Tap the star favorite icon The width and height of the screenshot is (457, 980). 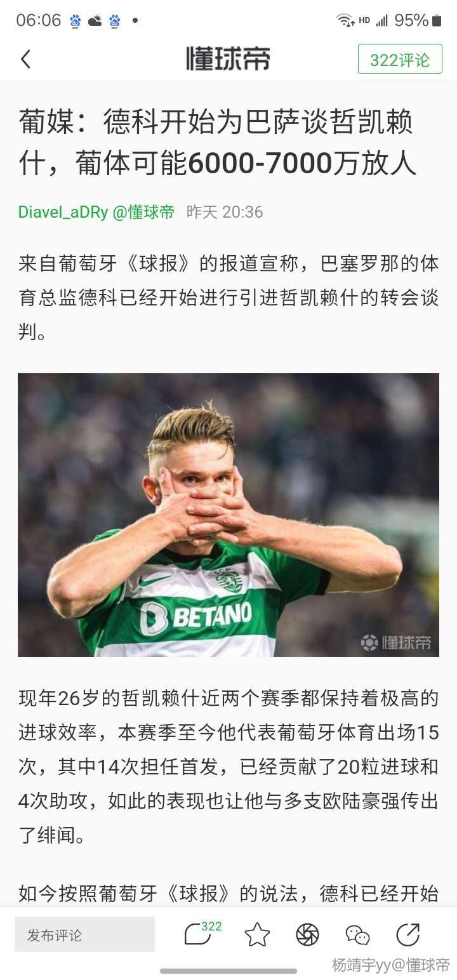[x=257, y=935]
